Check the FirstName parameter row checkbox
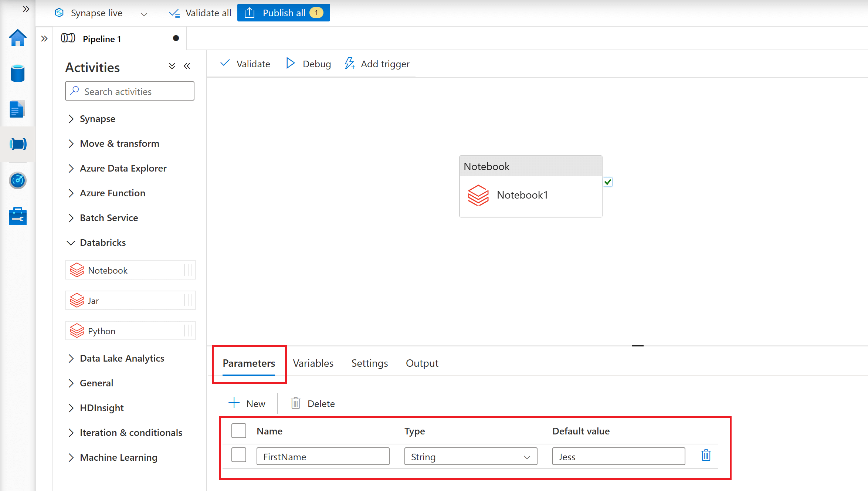The image size is (868, 491). click(239, 455)
